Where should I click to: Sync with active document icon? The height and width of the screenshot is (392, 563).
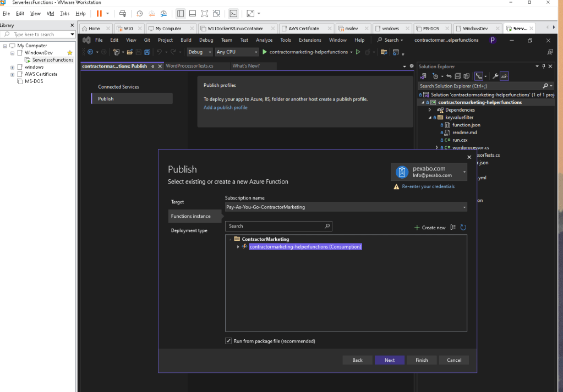(x=449, y=76)
